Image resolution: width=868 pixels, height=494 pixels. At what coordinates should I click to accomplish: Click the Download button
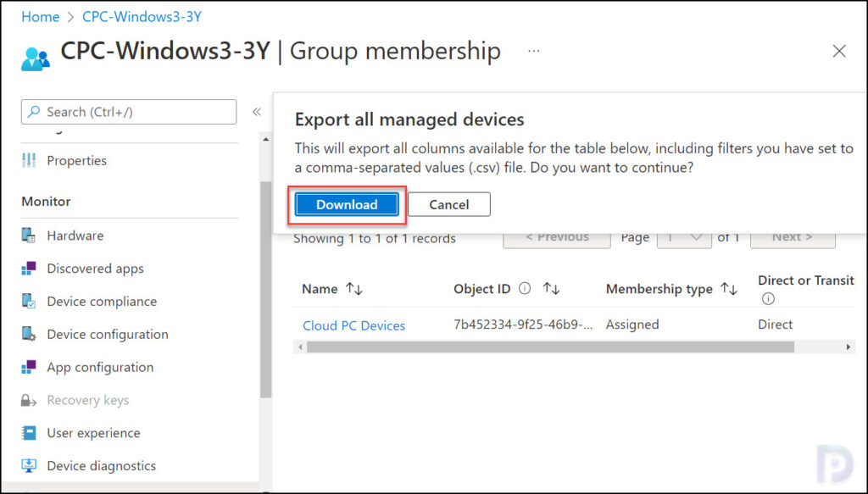(x=347, y=205)
